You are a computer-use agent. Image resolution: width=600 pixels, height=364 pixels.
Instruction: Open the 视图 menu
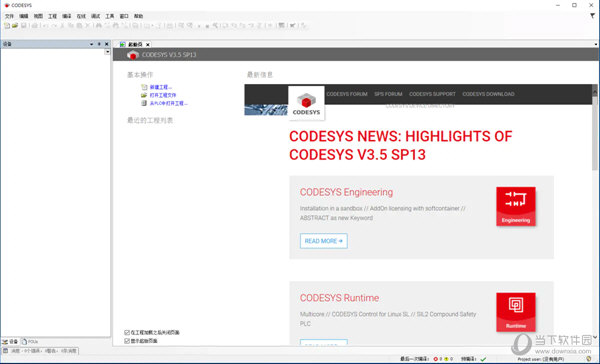[x=38, y=16]
